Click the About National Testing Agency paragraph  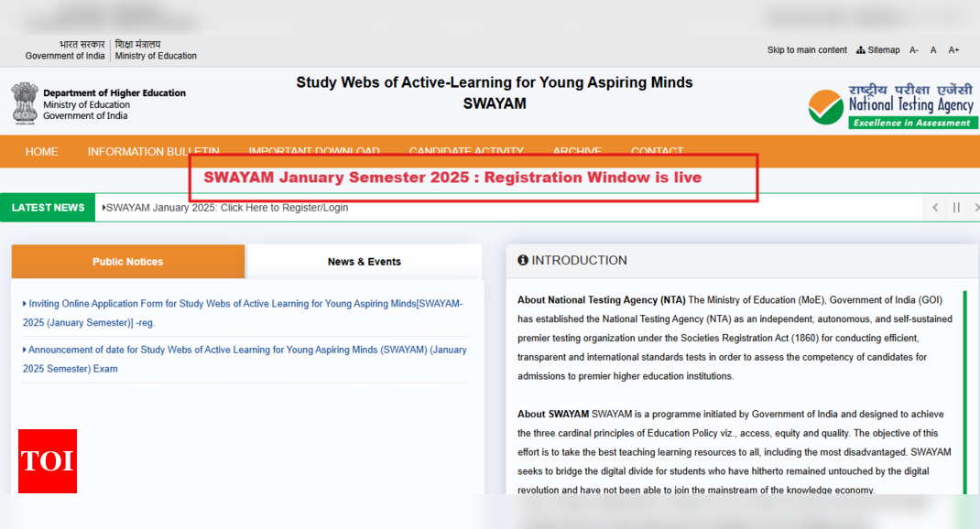pos(735,338)
